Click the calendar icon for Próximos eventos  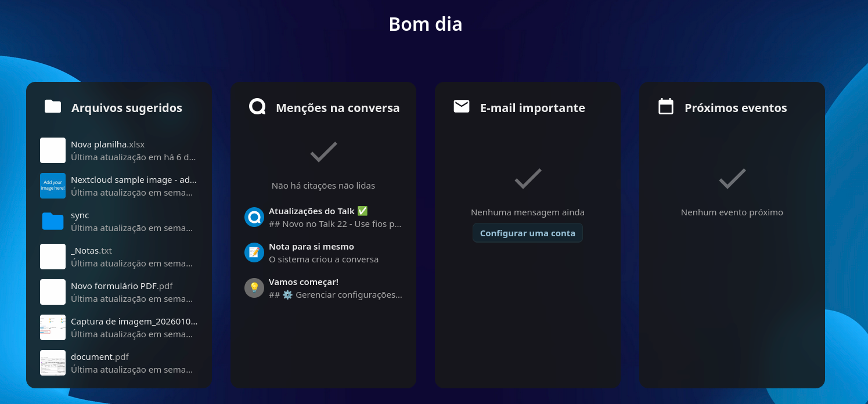click(x=666, y=107)
